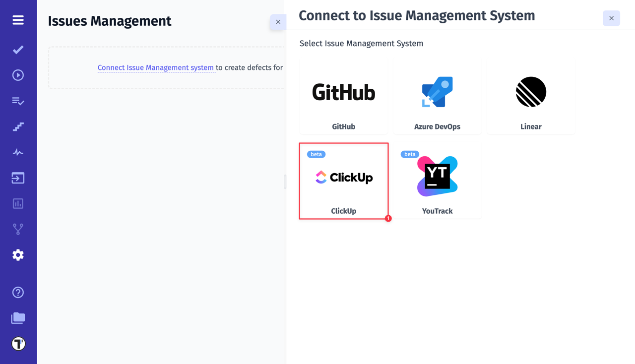Image resolution: width=635 pixels, height=364 pixels.
Task: Select the Azure DevOps integration card
Action: tap(437, 96)
